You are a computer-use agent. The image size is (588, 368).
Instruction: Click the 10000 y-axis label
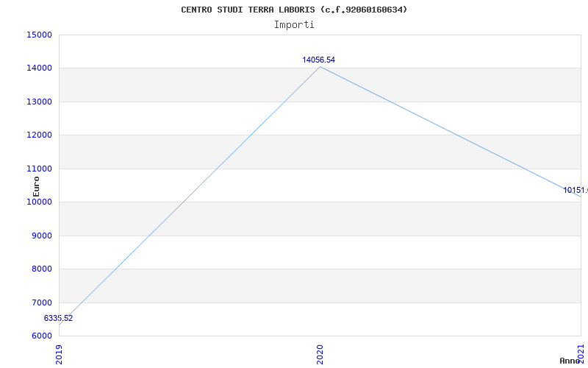(40, 202)
